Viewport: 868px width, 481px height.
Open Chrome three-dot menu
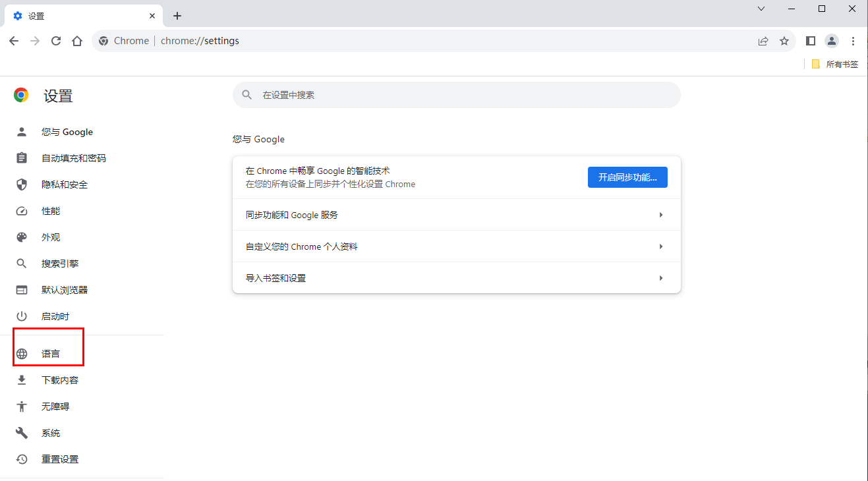tap(853, 41)
